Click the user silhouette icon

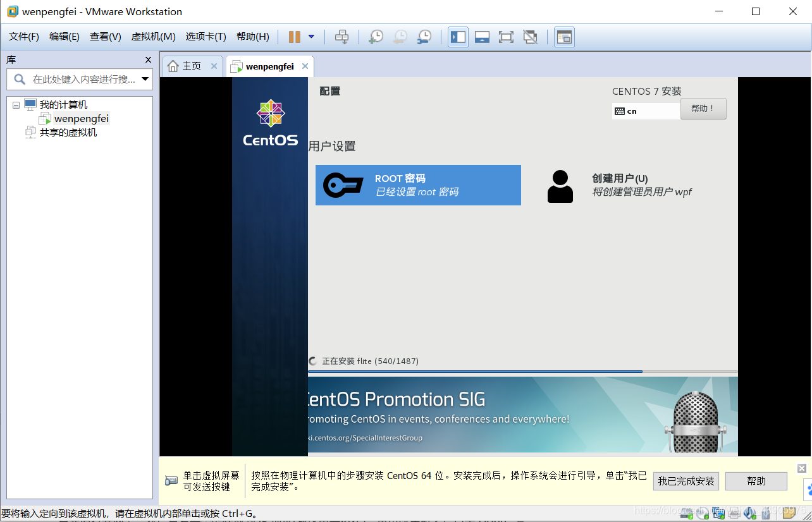coord(560,186)
